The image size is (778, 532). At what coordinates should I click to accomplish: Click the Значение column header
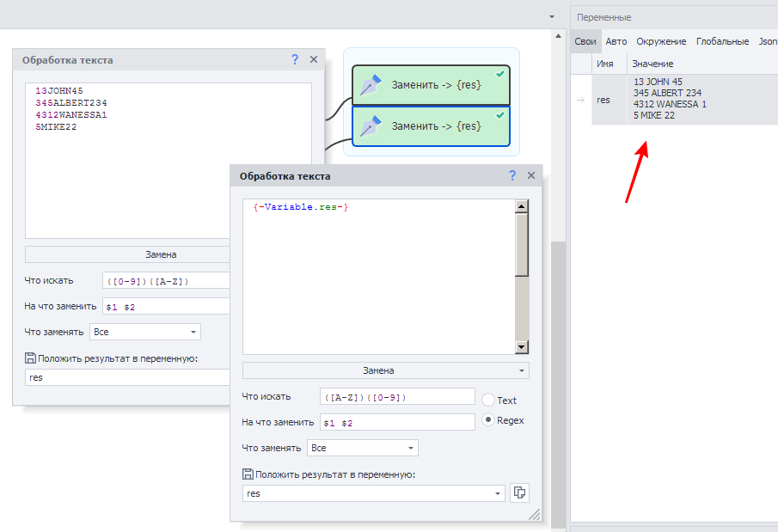point(652,64)
